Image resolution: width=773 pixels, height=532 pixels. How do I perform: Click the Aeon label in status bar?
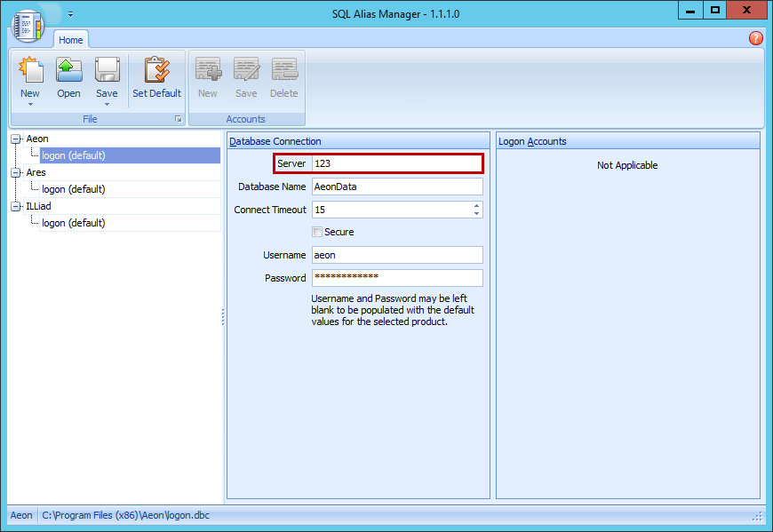coord(20,515)
